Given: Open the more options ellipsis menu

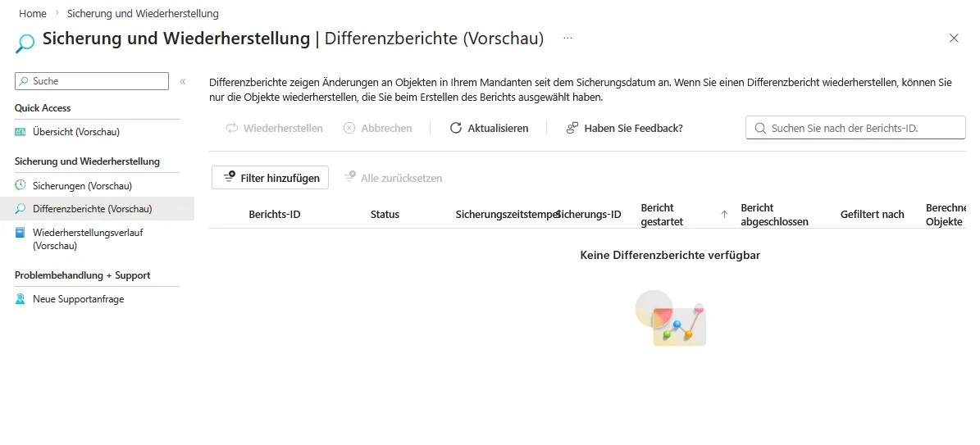Looking at the screenshot, I should point(567,39).
